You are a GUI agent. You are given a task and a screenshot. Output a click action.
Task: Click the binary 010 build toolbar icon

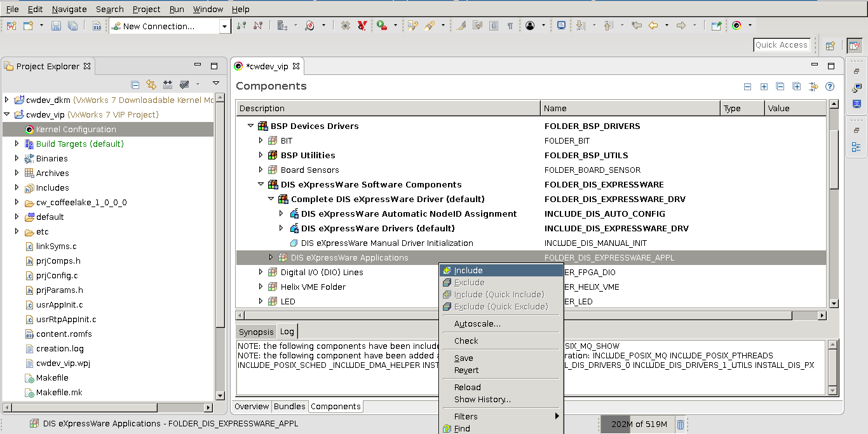coord(97,26)
